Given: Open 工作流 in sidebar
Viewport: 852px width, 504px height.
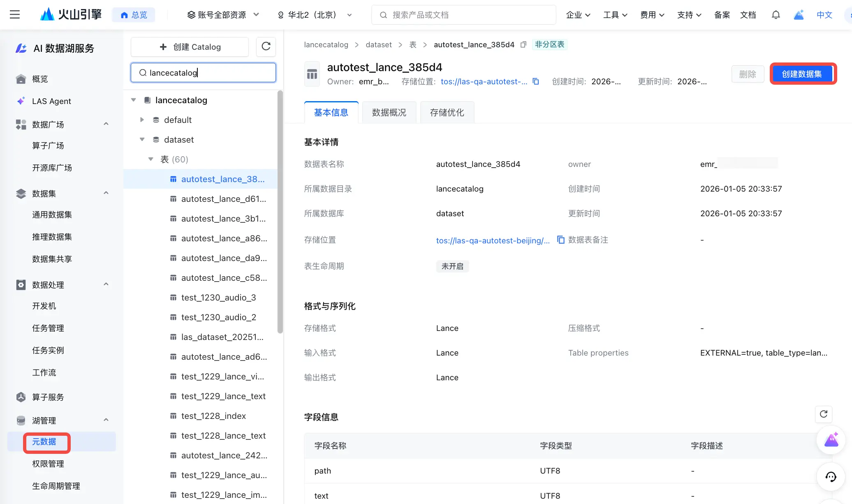Looking at the screenshot, I should point(44,372).
